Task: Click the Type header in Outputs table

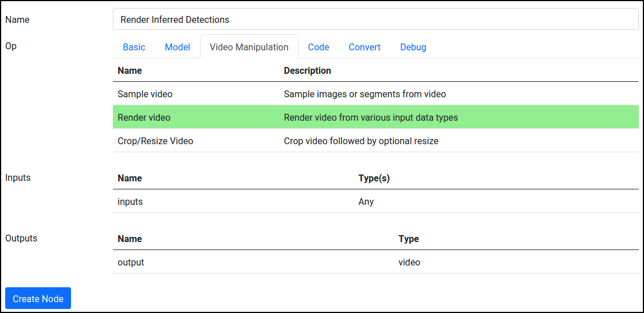Action: (x=409, y=239)
